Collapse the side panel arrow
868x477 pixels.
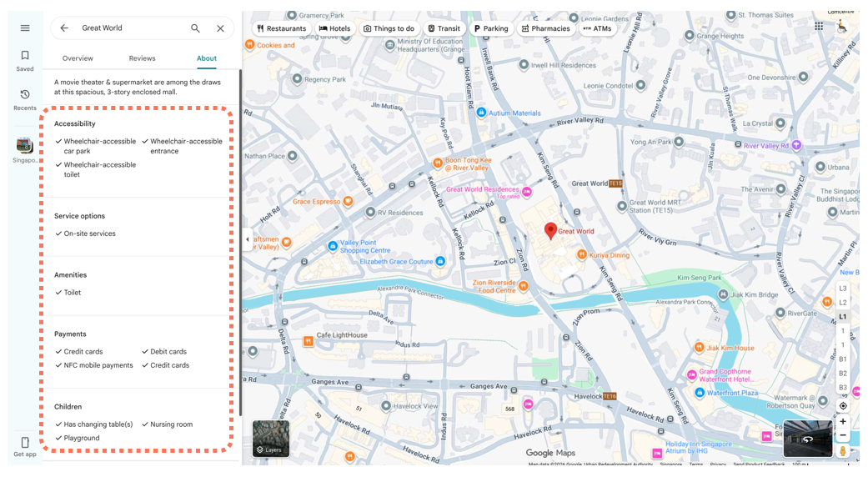pos(248,239)
